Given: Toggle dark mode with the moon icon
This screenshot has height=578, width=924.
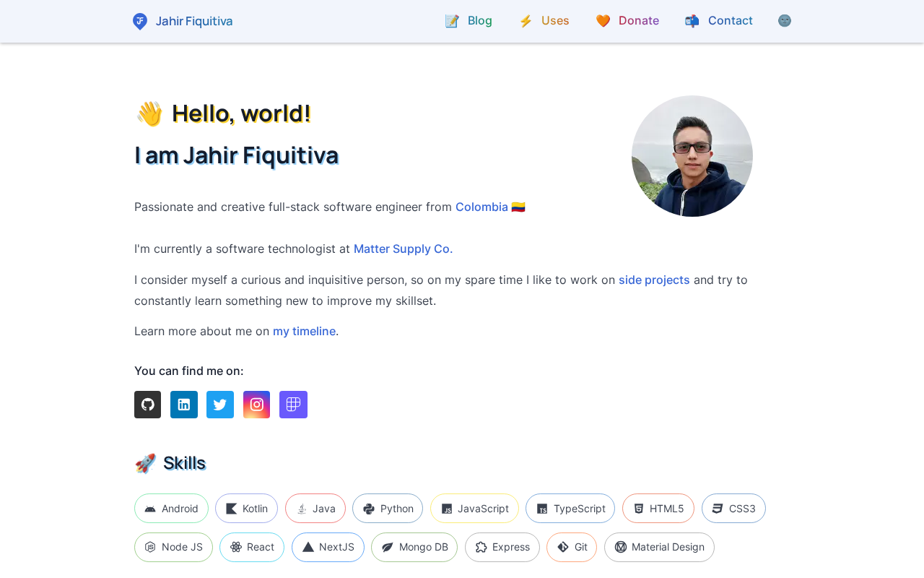Looking at the screenshot, I should click(785, 21).
